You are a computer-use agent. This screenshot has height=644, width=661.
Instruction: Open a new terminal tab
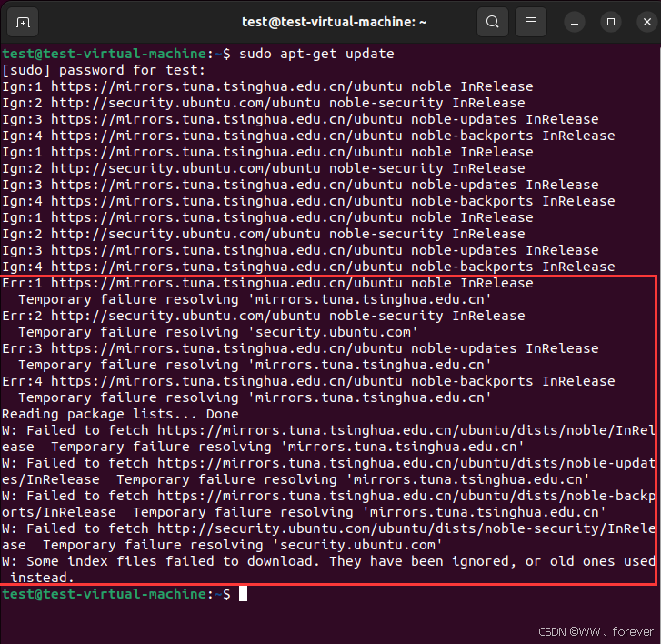[x=23, y=22]
